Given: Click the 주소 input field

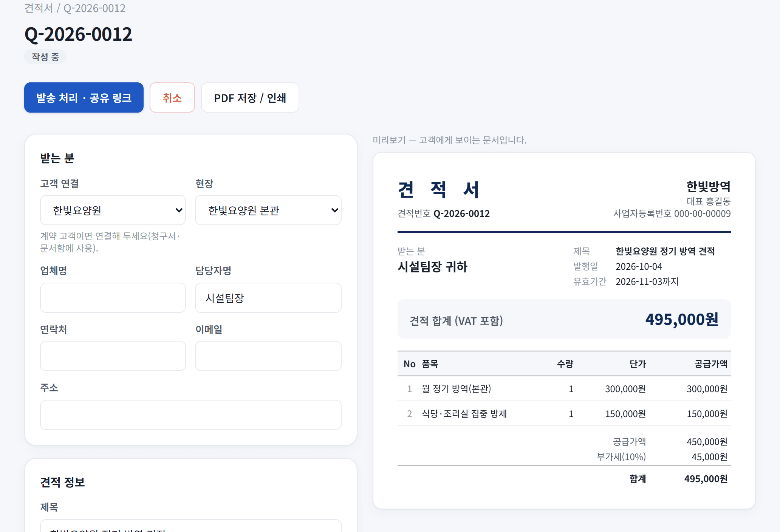Looking at the screenshot, I should 191,415.
